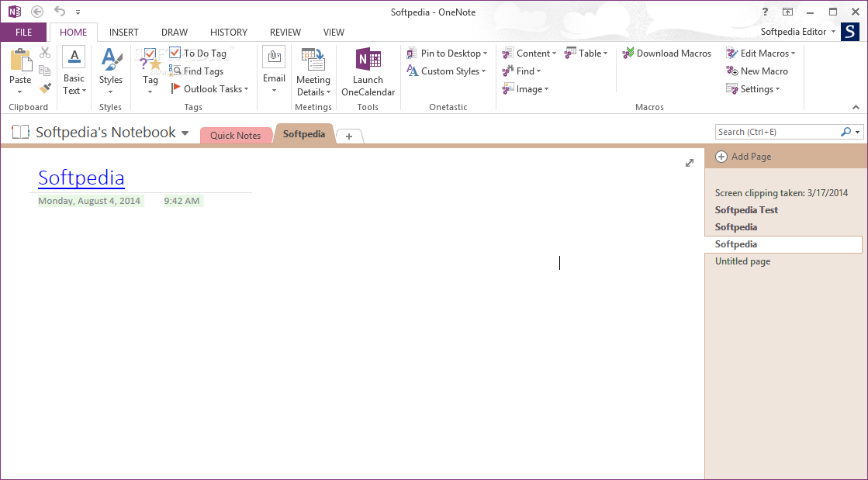Switch to the INSERT ribbon tab

(124, 32)
